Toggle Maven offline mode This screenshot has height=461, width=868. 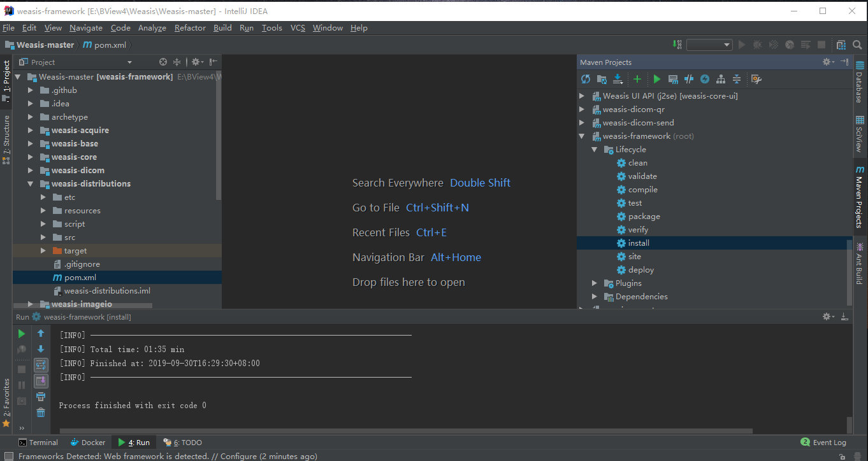705,78
